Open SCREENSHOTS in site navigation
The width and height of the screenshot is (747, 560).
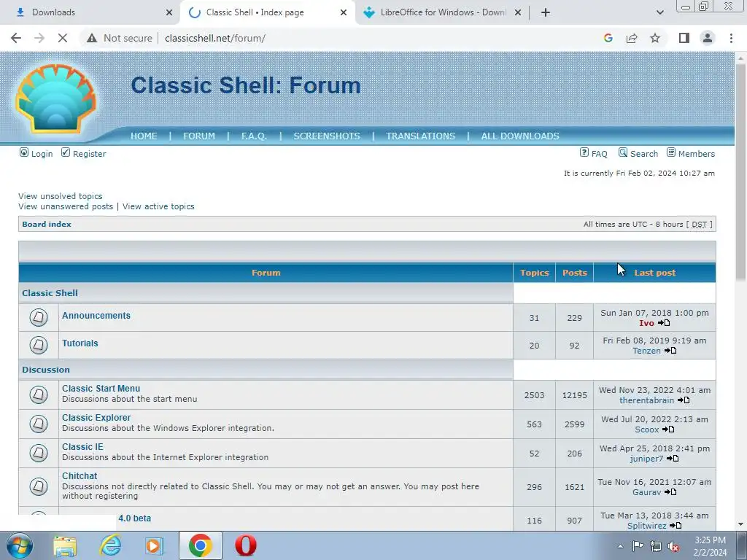(x=327, y=136)
